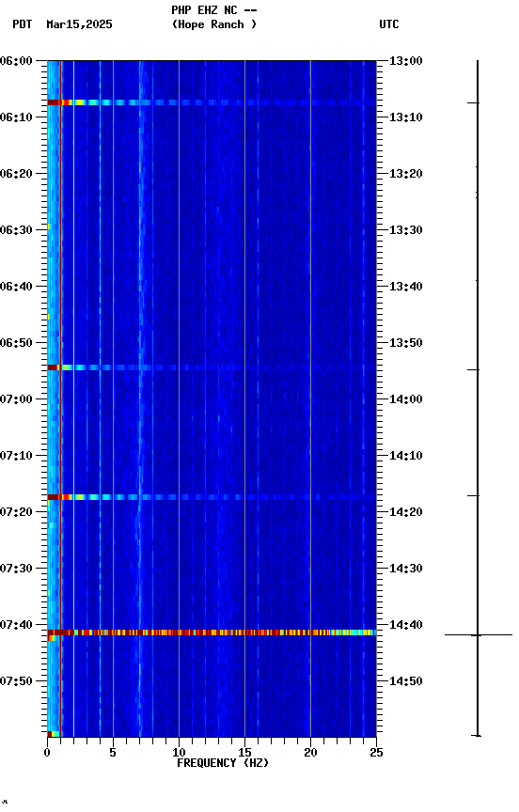Click the strong red event band near 14:41 UTC

[212, 632]
